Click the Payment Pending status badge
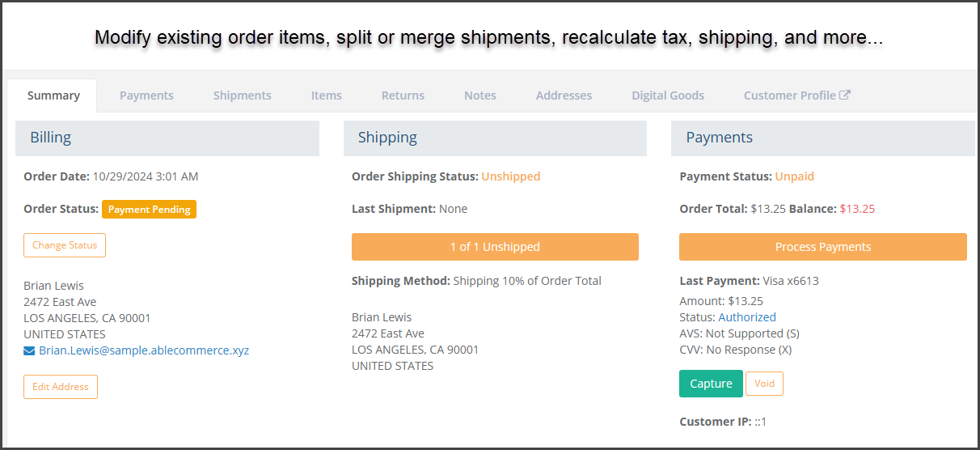This screenshot has height=450, width=980. [x=149, y=210]
